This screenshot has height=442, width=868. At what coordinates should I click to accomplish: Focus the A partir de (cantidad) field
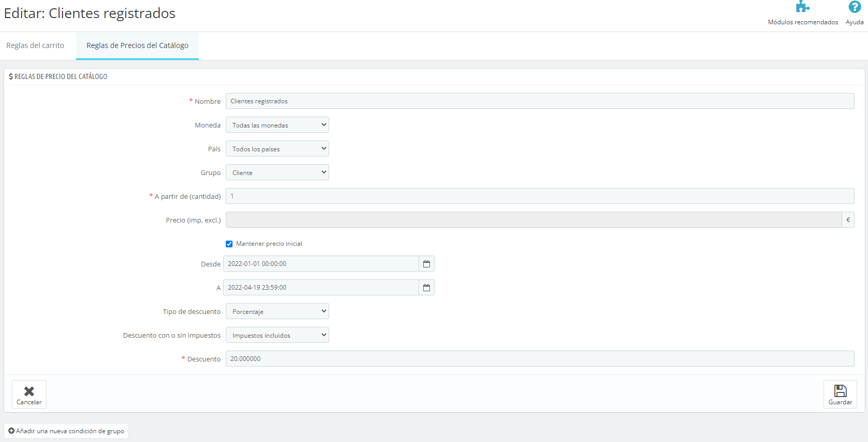(x=540, y=196)
